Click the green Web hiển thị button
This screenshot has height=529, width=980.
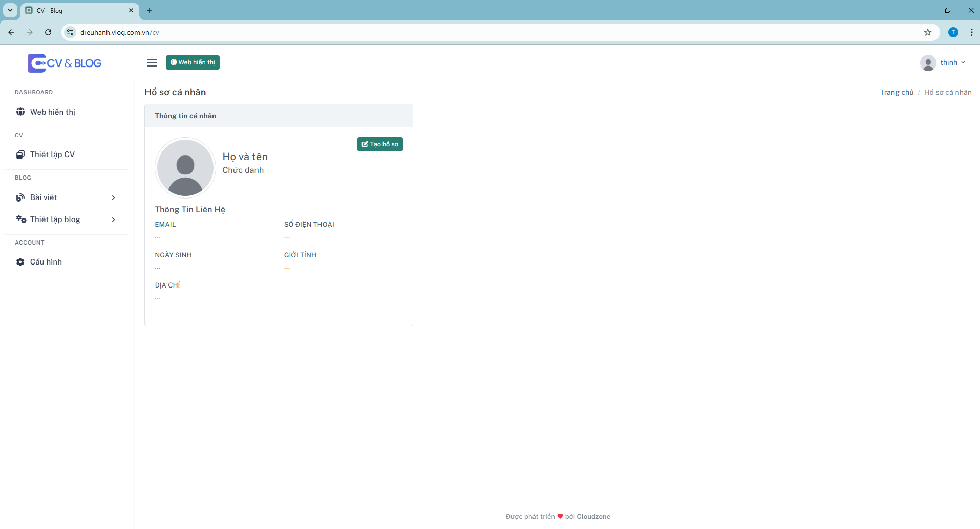[x=193, y=62]
